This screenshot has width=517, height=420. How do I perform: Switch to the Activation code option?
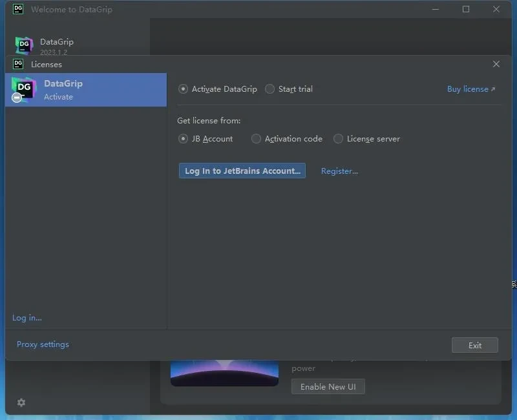257,139
